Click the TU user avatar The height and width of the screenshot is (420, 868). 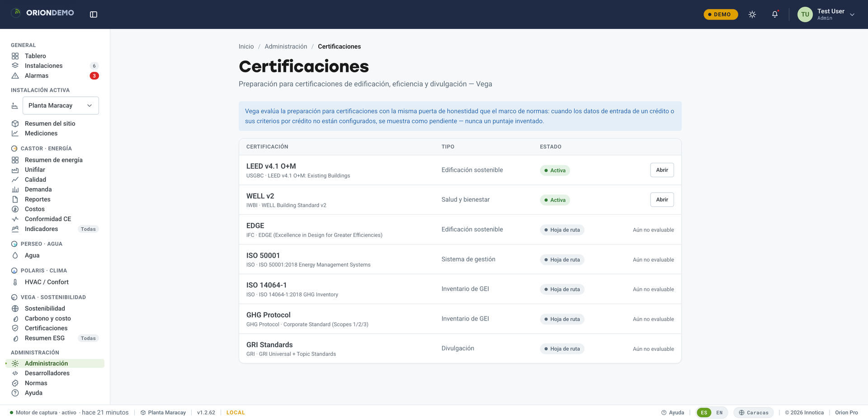click(805, 14)
